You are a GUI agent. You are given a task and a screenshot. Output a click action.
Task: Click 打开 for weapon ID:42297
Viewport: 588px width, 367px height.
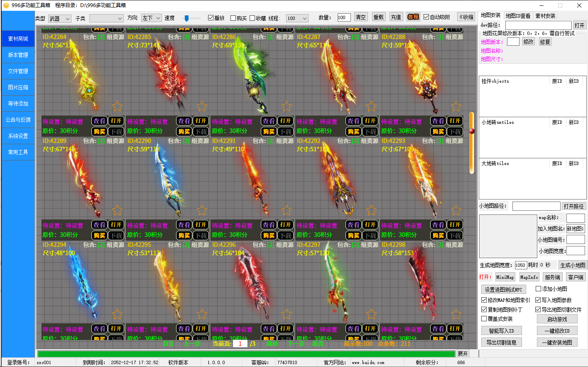click(x=370, y=329)
